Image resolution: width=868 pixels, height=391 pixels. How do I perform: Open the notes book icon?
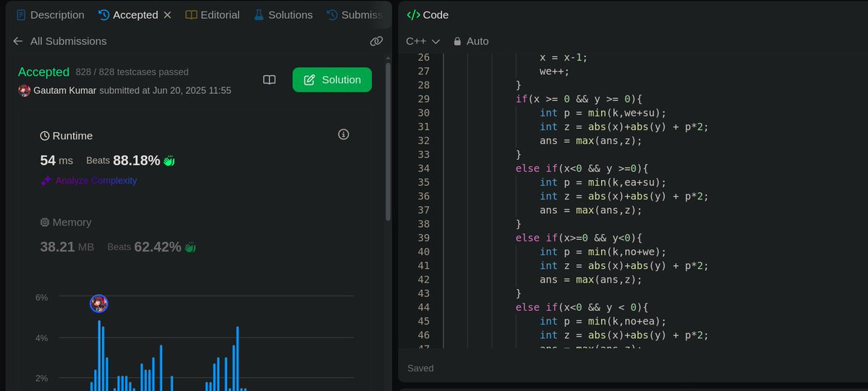269,80
